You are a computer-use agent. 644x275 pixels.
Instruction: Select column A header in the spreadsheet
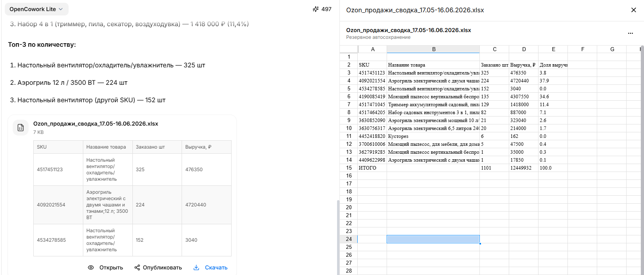(x=372, y=49)
